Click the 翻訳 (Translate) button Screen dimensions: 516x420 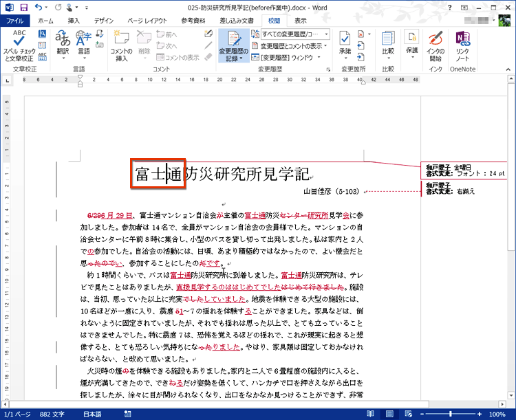63,45
